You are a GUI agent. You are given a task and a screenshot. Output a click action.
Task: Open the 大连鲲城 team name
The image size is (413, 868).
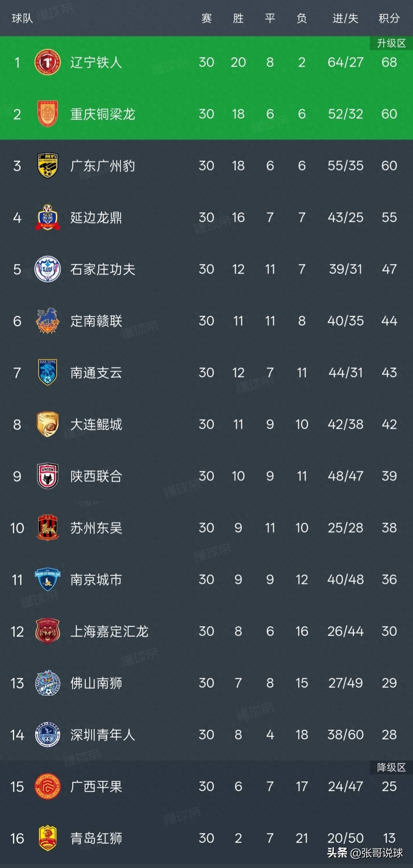click(x=96, y=424)
